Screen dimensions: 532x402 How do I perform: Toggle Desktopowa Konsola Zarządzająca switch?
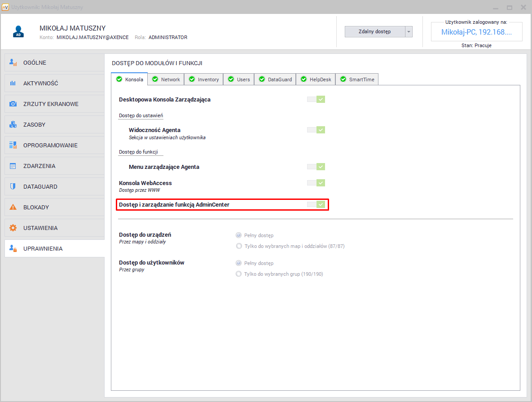tap(316, 99)
